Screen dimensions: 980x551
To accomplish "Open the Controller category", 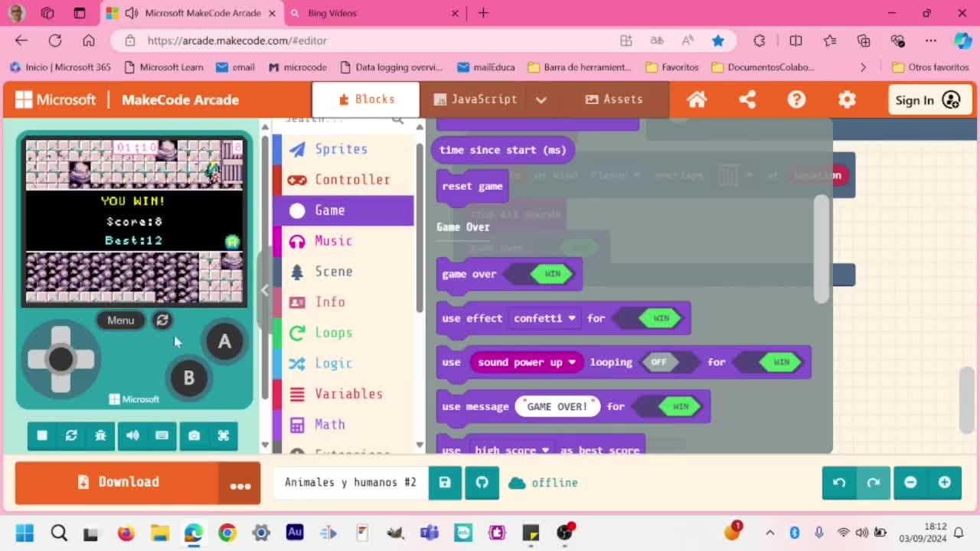I will [x=343, y=180].
